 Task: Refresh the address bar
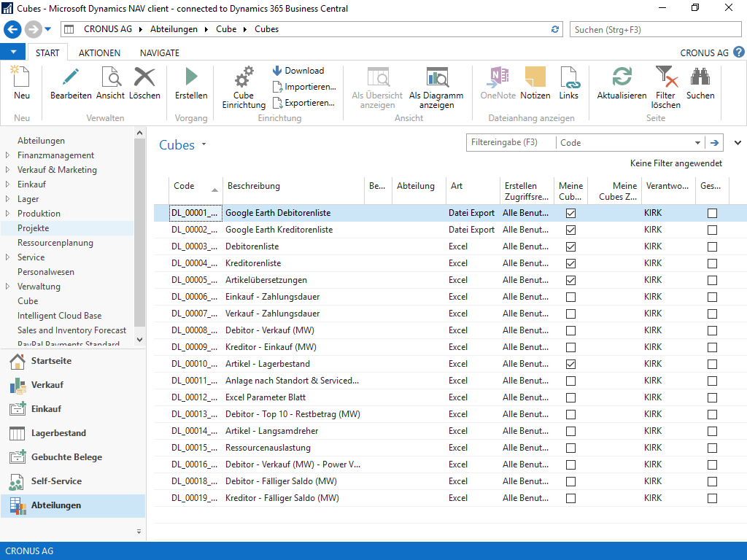[x=554, y=29]
